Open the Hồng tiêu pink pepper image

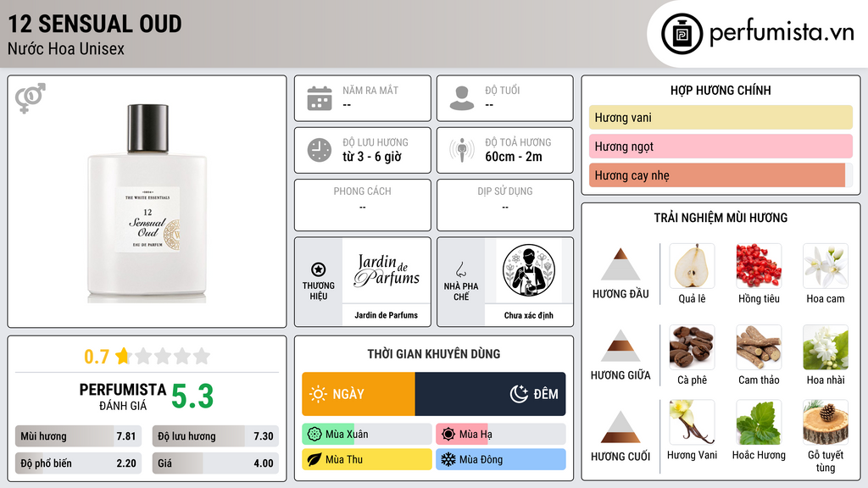click(x=759, y=266)
